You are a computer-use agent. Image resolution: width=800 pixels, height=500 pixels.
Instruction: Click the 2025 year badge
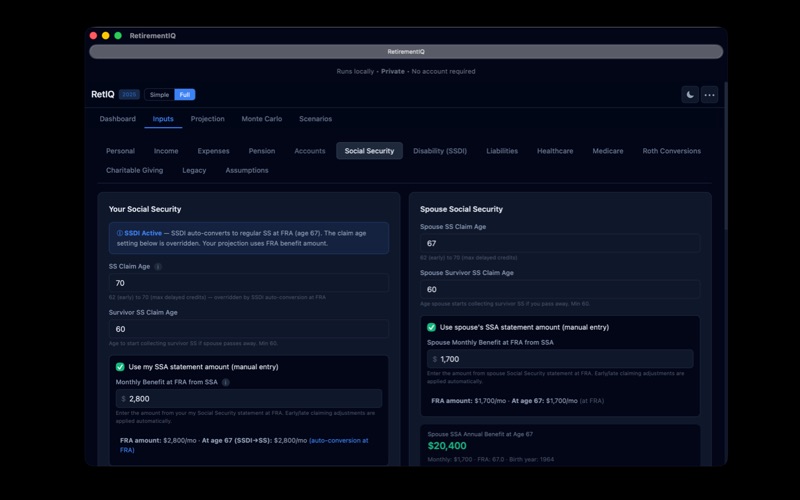pyautogui.click(x=129, y=95)
